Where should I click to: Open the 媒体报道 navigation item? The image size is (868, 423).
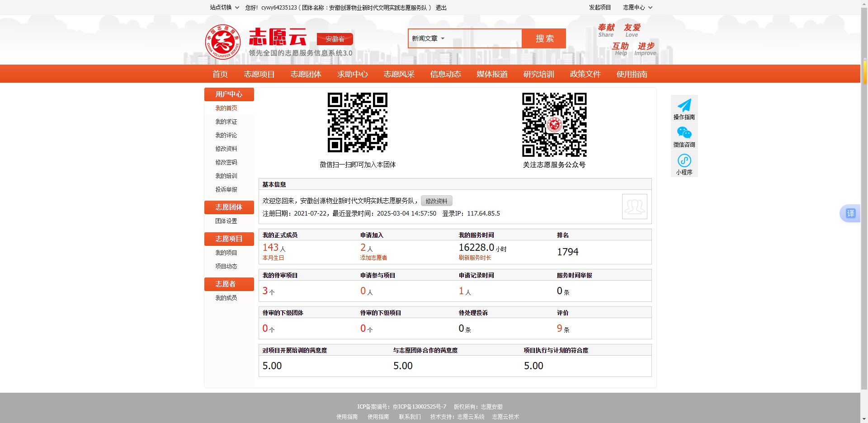pyautogui.click(x=492, y=74)
